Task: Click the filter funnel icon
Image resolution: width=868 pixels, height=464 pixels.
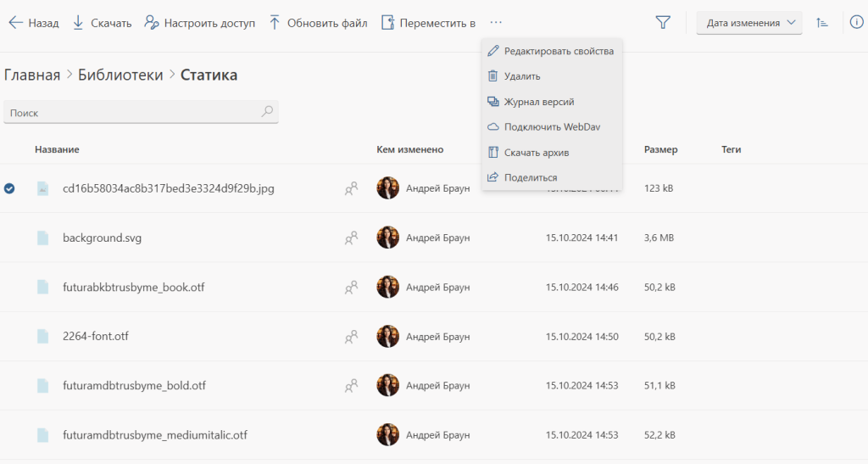Action: point(663,22)
